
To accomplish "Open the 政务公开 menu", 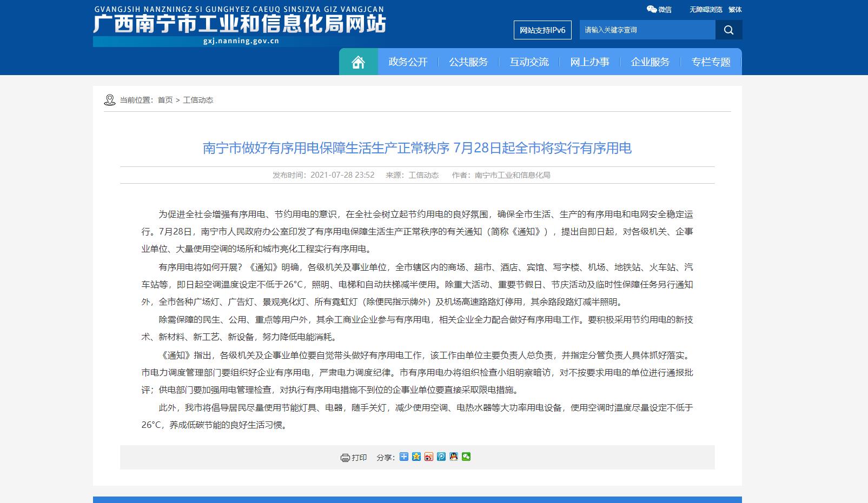I will [x=408, y=62].
